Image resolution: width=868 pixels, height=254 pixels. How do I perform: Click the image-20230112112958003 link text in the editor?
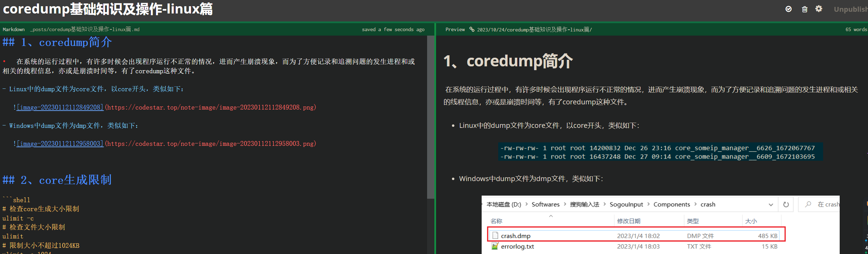click(60, 144)
